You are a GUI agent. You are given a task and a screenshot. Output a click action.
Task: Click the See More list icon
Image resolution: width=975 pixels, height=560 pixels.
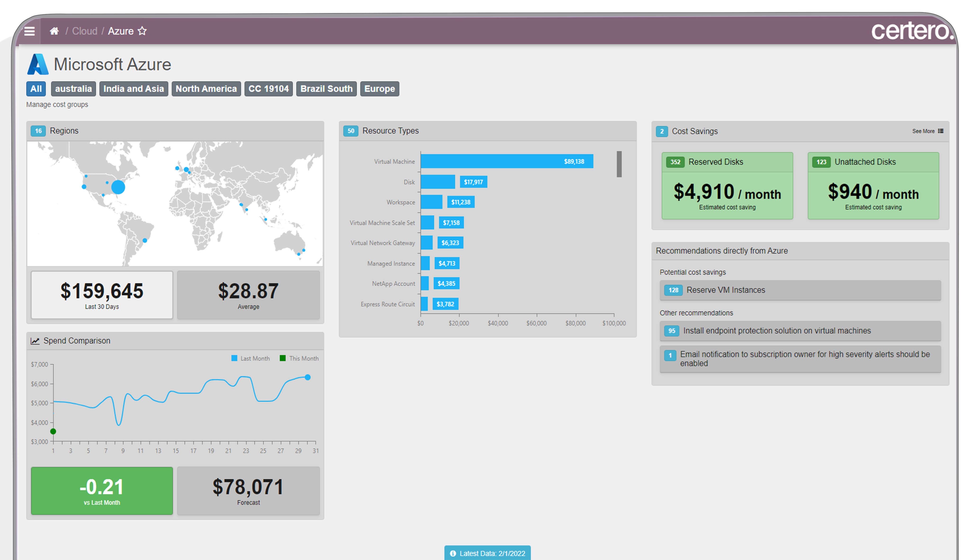941,131
